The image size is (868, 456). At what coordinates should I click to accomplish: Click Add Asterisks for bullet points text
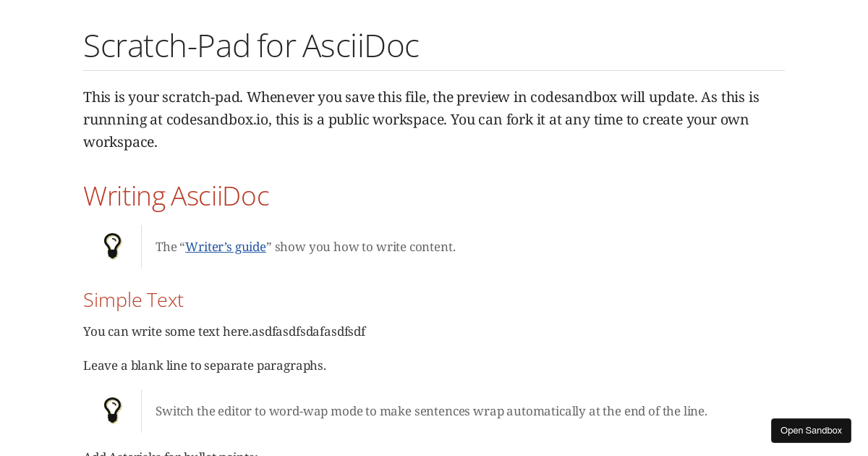click(x=170, y=452)
